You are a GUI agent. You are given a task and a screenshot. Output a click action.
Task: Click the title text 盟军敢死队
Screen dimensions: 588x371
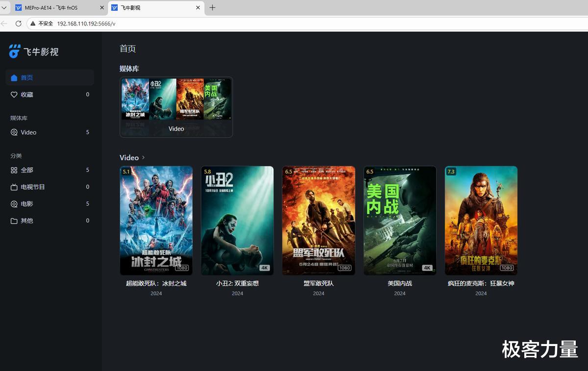click(318, 283)
